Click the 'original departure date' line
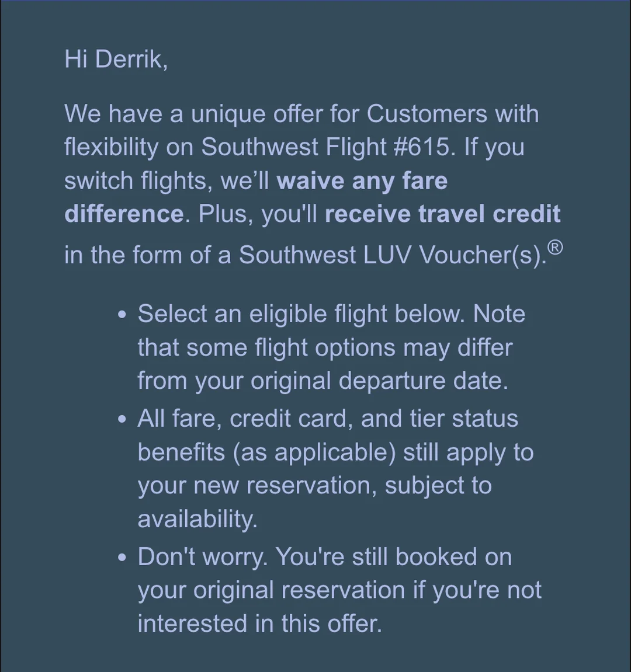Screen dimensions: 631x672 point(323,381)
